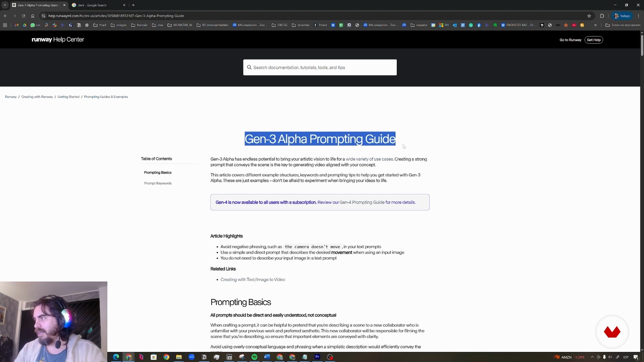644x362 pixels.
Task: Switch the ESP keyboard language indicator
Action: pyautogui.click(x=626, y=357)
